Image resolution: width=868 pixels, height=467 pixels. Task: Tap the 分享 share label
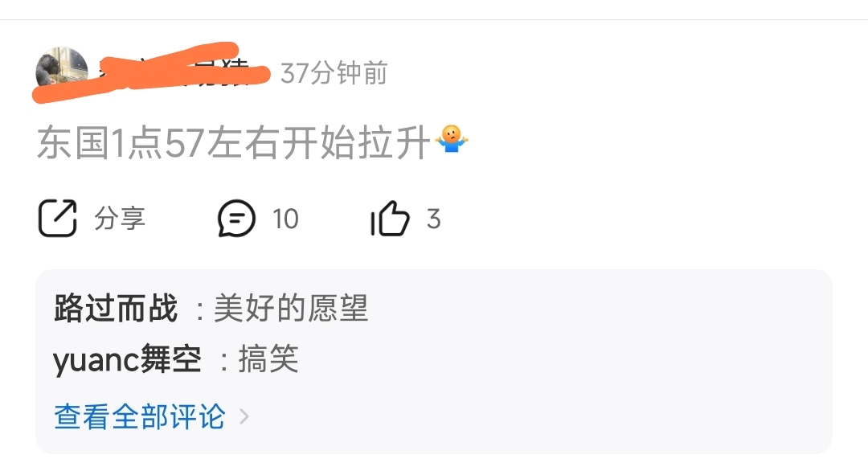coord(120,218)
